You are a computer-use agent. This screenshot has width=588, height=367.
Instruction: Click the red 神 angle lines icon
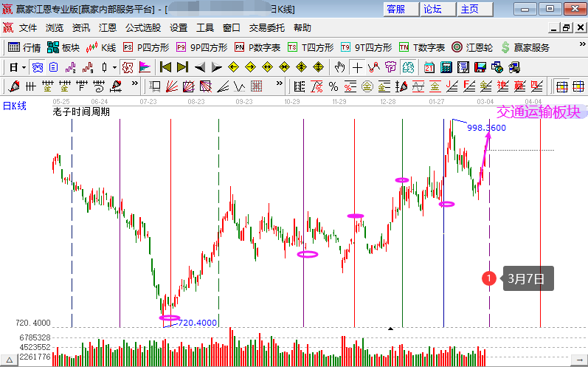pyautogui.click(x=502, y=86)
